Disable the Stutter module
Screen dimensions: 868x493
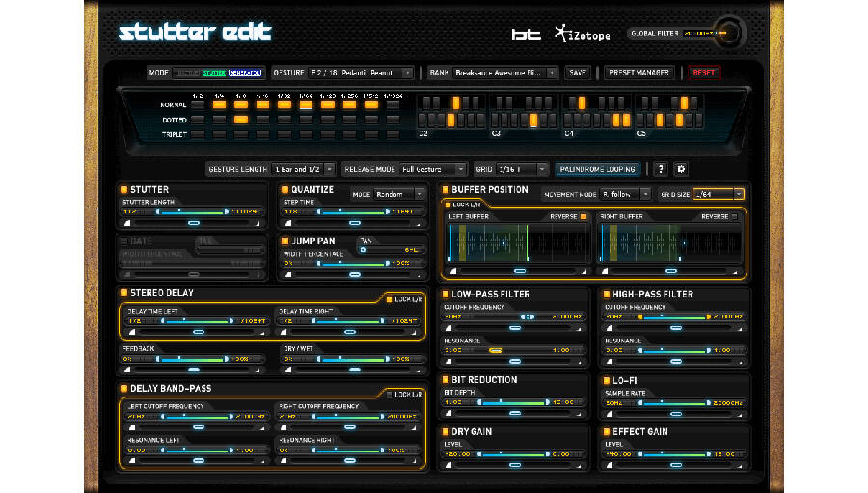click(124, 189)
